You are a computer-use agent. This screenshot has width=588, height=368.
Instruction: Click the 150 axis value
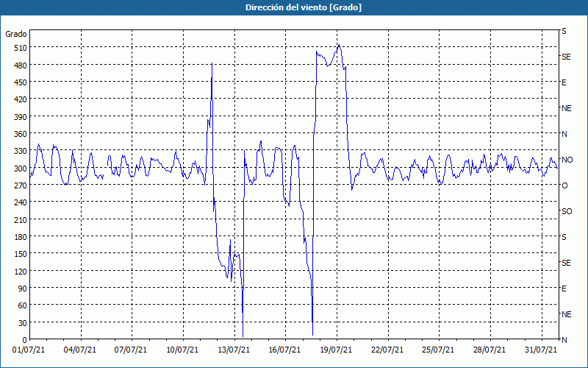pyautogui.click(x=21, y=254)
